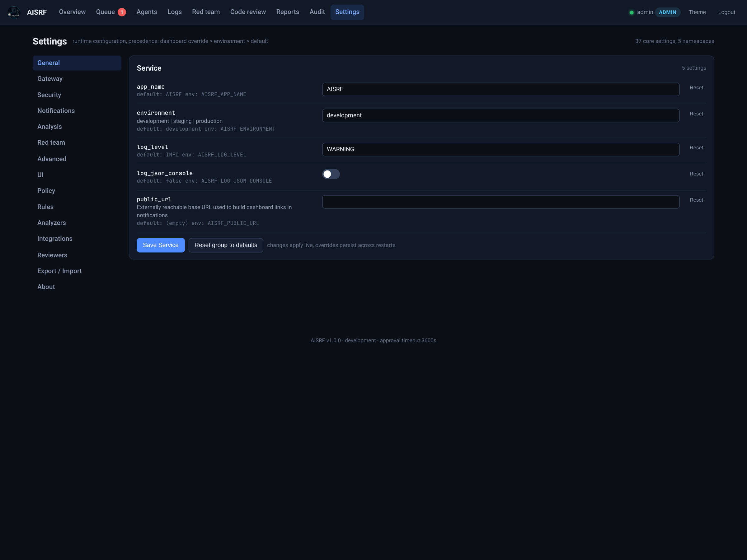Screen dimensions: 747x560
Task: Open the Analyzers settings section
Action: [x=77, y=223]
